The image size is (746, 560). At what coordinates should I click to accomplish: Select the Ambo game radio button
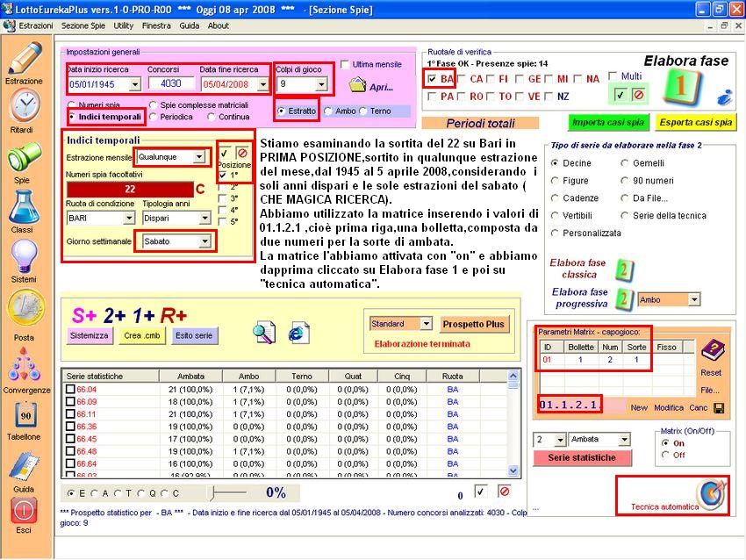(x=328, y=111)
